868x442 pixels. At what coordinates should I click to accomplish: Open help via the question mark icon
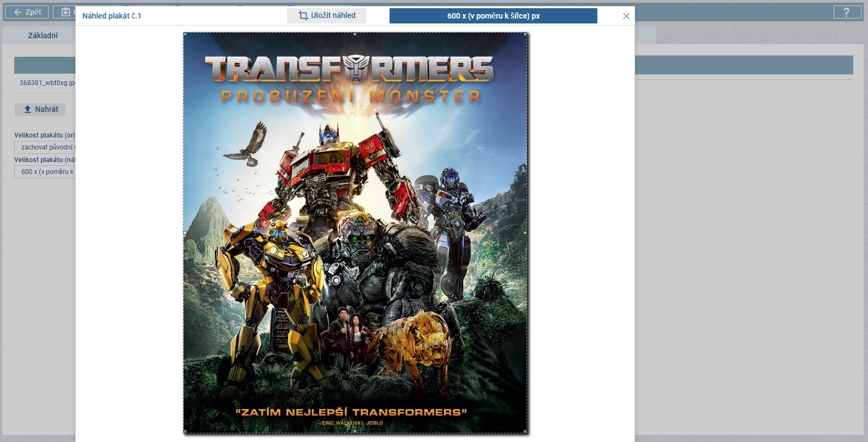coord(846,12)
